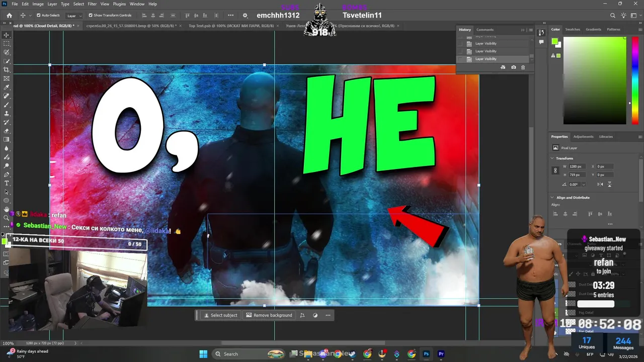Screen dimensions: 644x362
Task: Select the Pen tool
Action: 7,174
